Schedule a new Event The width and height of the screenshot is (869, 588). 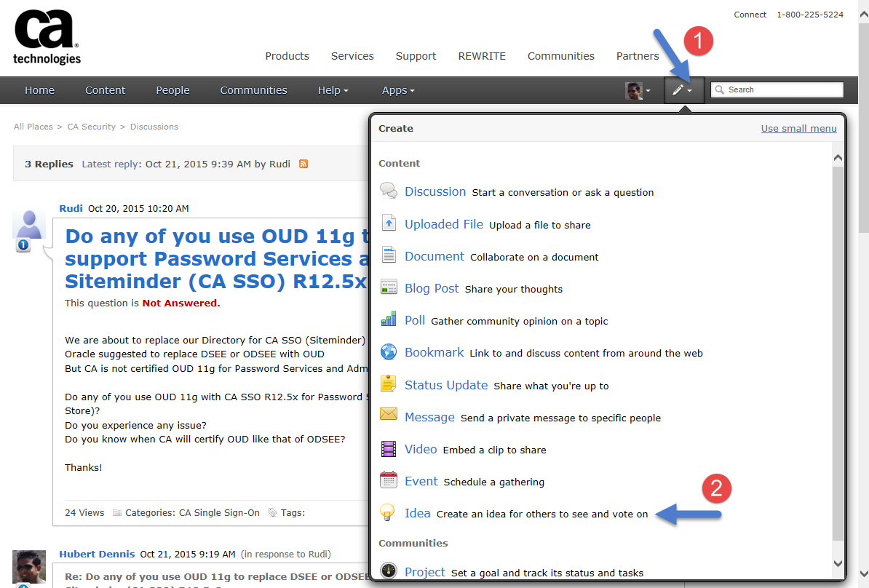click(421, 482)
